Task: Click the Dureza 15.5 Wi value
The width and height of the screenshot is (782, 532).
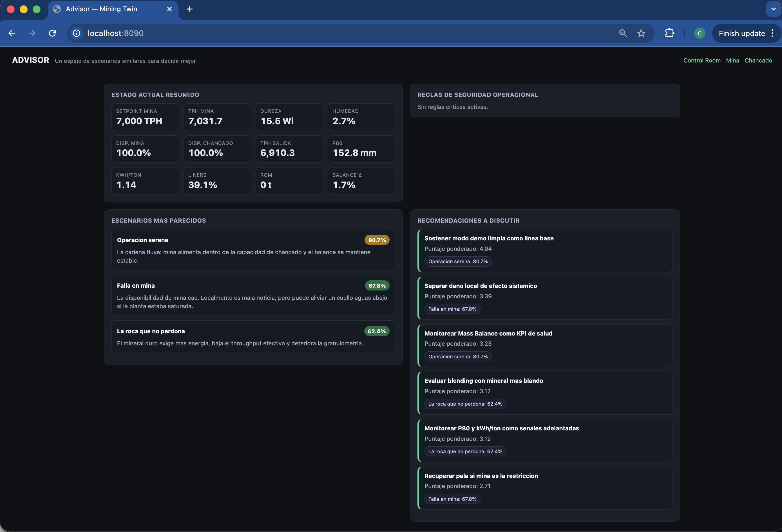Action: coord(277,121)
